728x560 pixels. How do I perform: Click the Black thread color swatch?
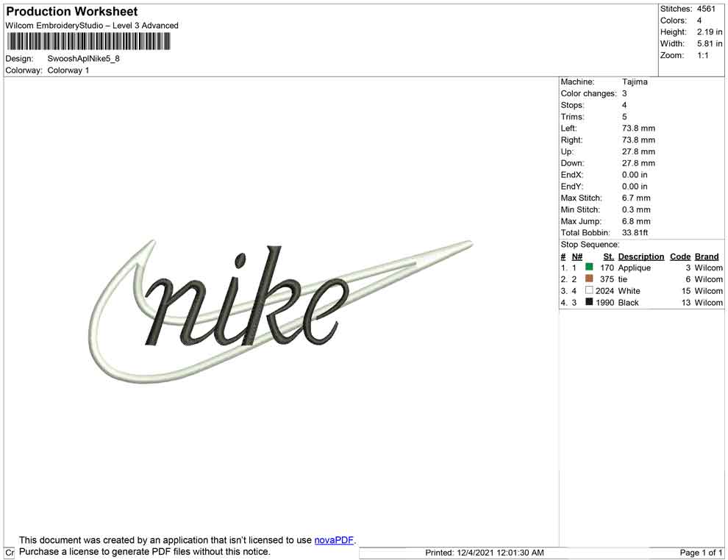coord(589,301)
